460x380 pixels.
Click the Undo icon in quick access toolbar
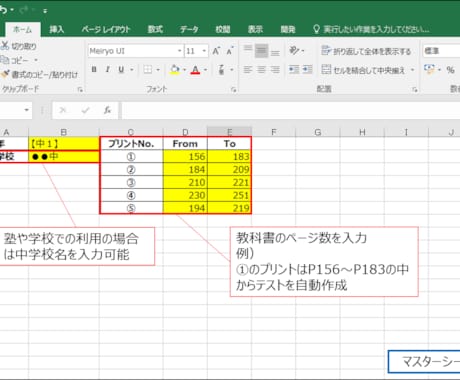(x=3, y=10)
